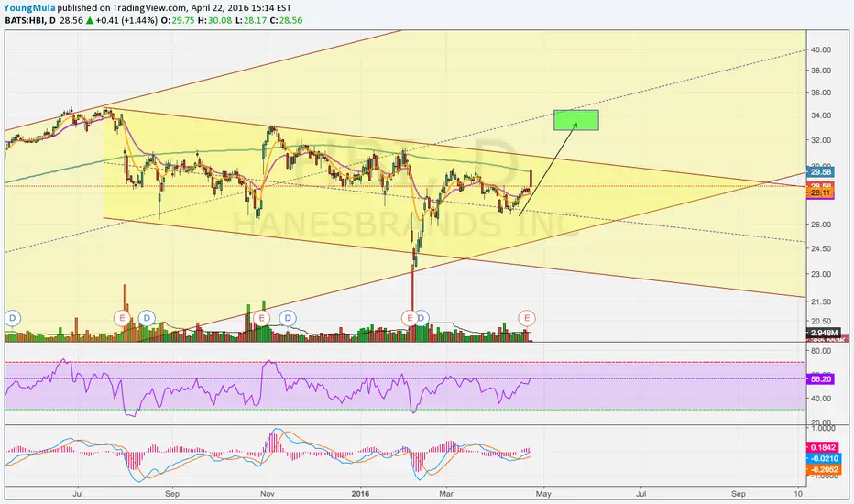Image resolution: width=854 pixels, height=504 pixels.
Task: Click the 2016 label on time axis
Action: coord(360,494)
